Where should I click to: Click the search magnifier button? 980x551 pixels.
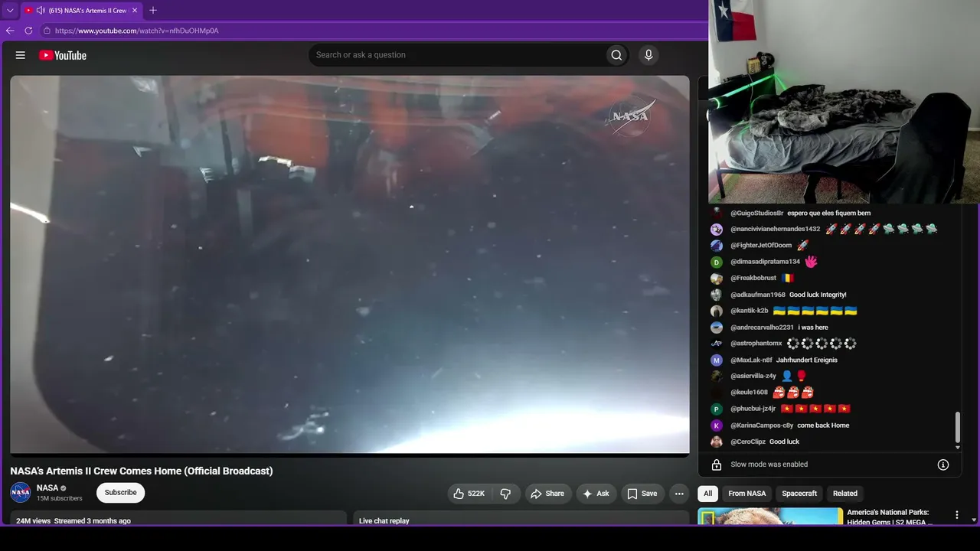click(x=616, y=55)
